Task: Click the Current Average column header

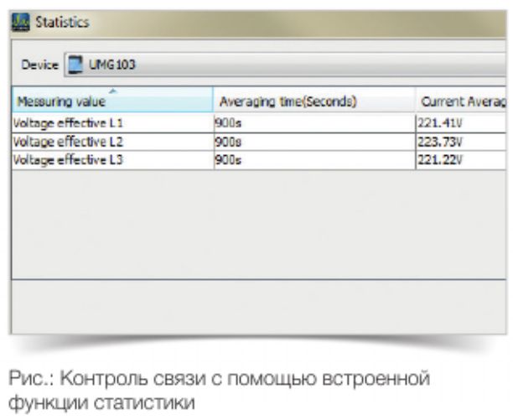Action: [463, 101]
